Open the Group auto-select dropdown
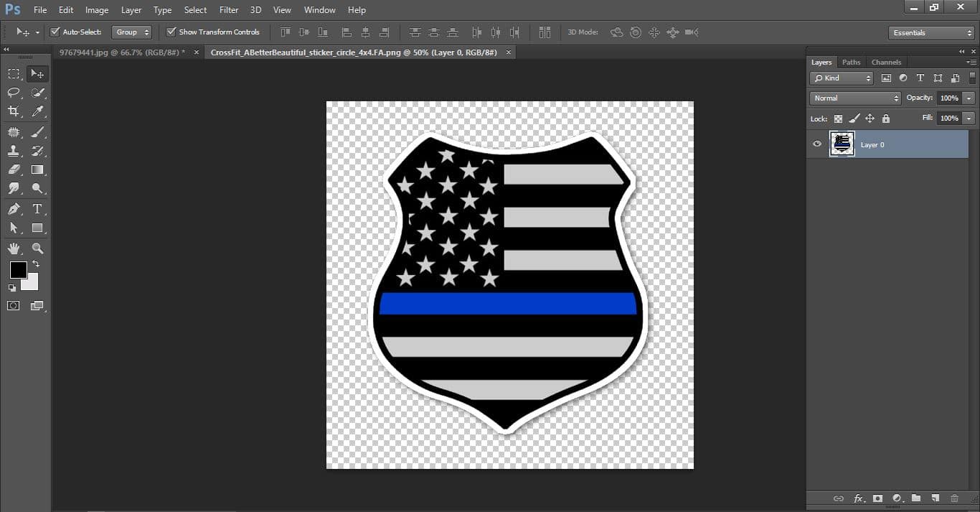This screenshot has height=512, width=980. tap(132, 32)
